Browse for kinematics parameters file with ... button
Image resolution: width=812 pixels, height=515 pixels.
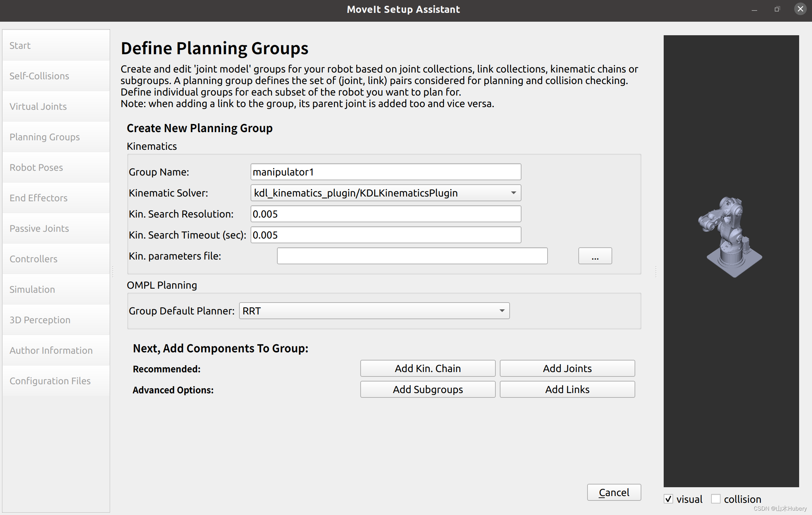(595, 256)
